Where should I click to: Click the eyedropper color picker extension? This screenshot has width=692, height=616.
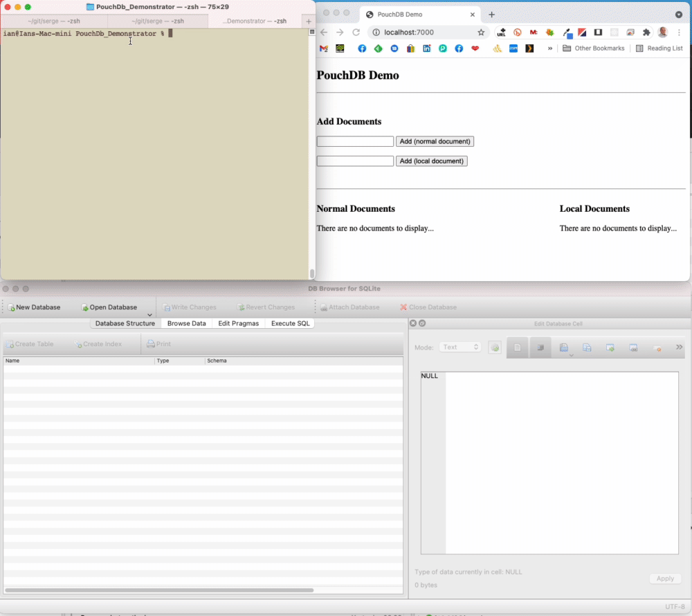coord(567,33)
